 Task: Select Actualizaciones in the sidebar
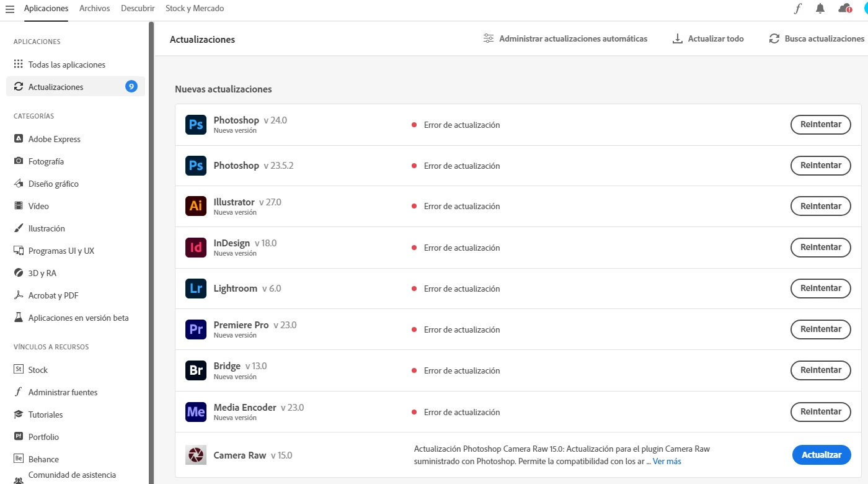[x=76, y=87]
